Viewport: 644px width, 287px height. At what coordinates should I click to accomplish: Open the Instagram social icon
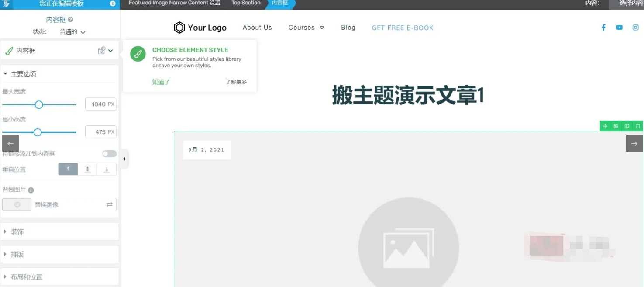636,28
